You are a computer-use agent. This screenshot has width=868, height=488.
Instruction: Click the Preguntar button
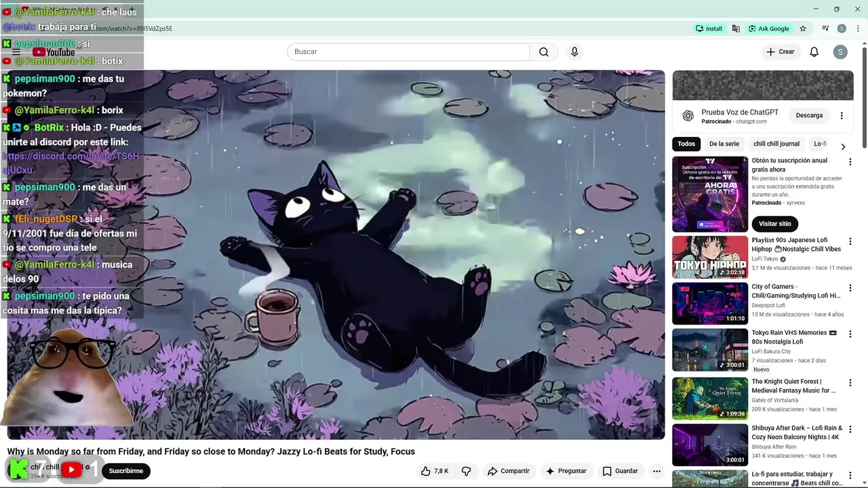[x=566, y=471]
